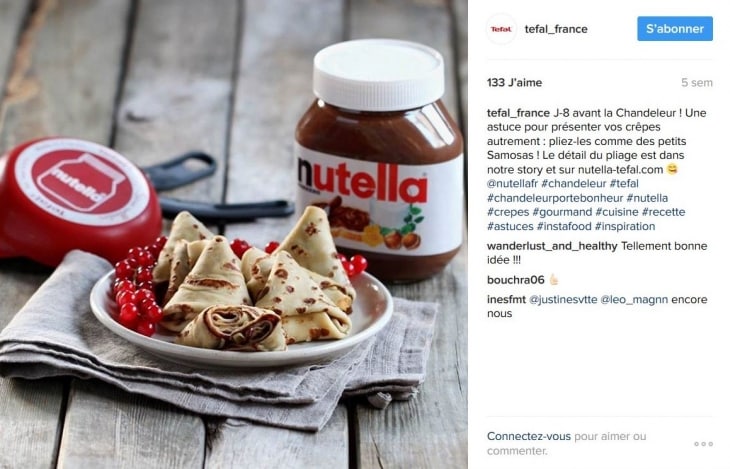
Task: View wanderlust_and_healthy commenter profile
Action: coord(552,246)
